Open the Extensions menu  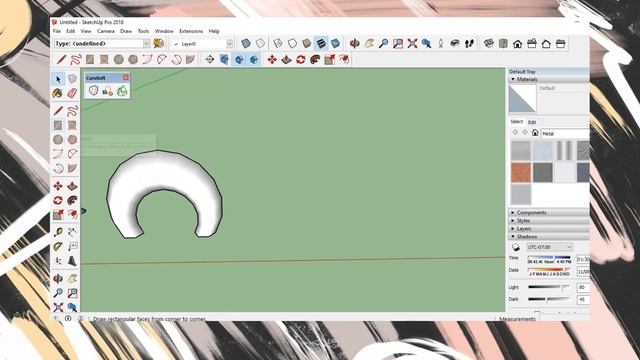coord(191,31)
